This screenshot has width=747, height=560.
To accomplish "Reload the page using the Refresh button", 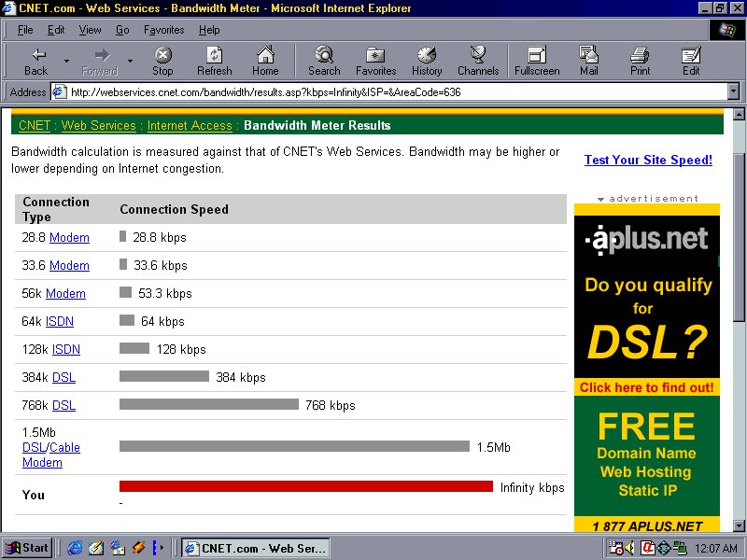I will (x=215, y=62).
